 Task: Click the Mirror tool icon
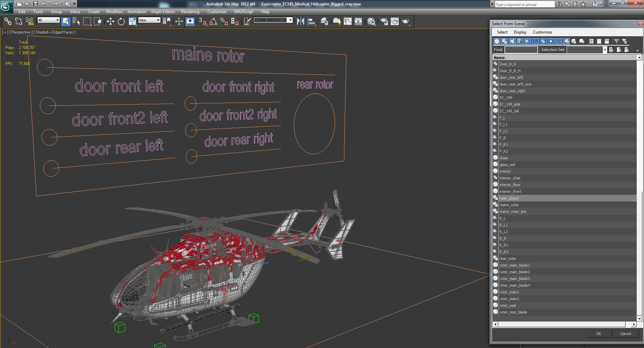coord(301,21)
